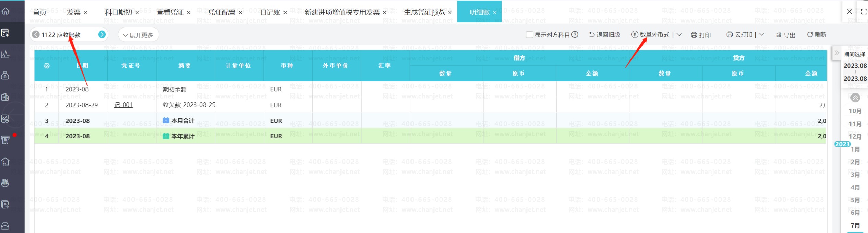Open the yen document sidebar icon

[x=5, y=204]
